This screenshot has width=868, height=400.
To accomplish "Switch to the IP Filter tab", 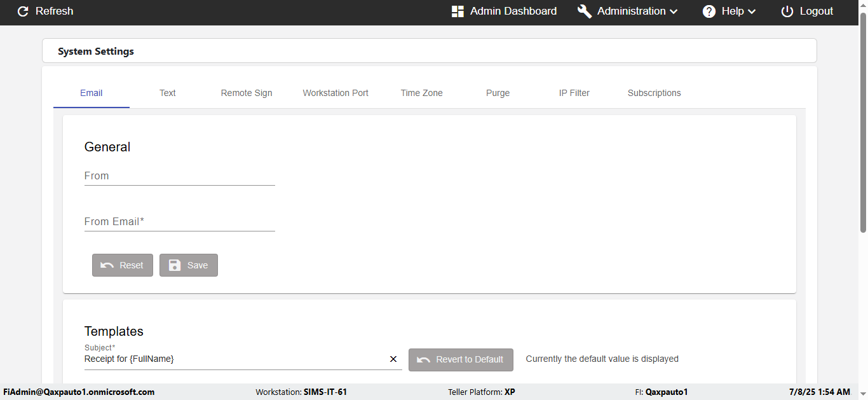I will pyautogui.click(x=574, y=93).
